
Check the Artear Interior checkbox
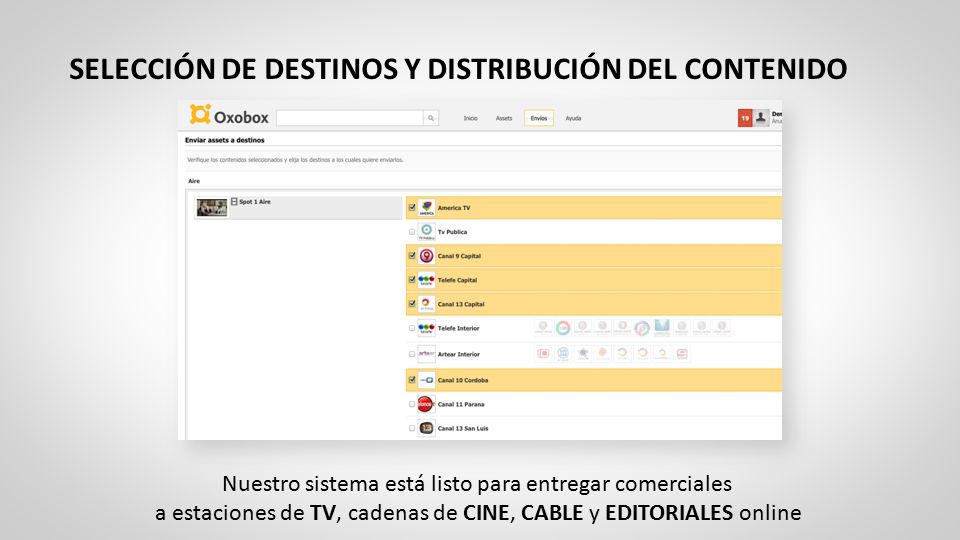click(x=412, y=354)
